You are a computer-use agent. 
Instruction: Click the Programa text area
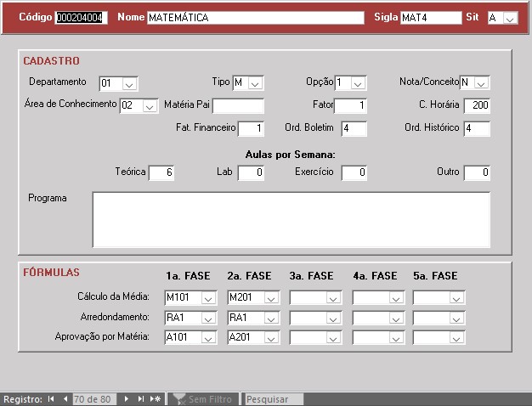291,220
